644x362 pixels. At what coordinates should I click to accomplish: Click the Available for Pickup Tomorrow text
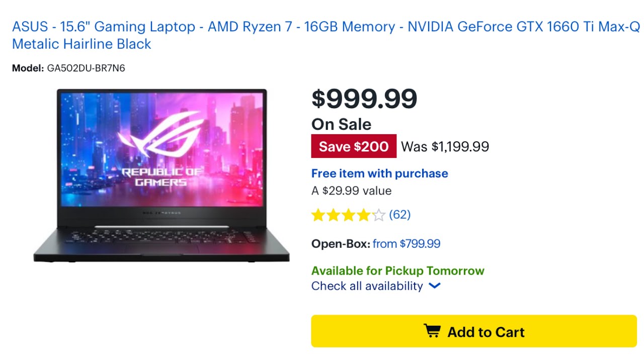(397, 271)
